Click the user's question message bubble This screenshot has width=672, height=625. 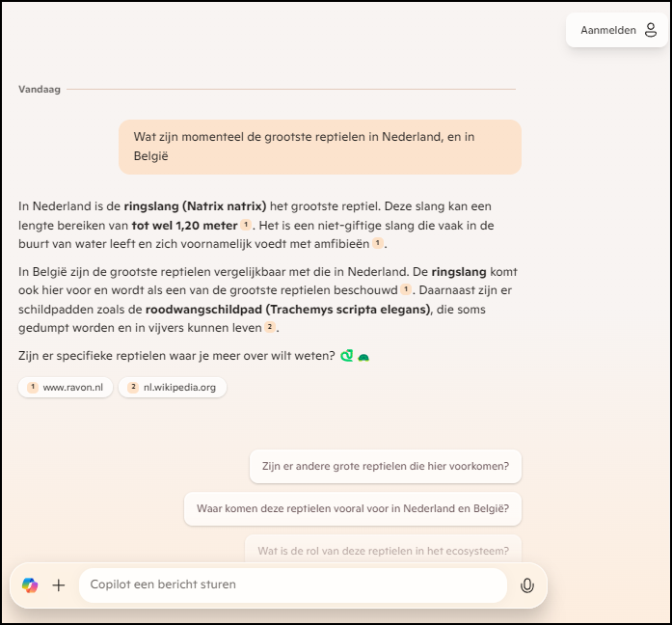pos(319,147)
